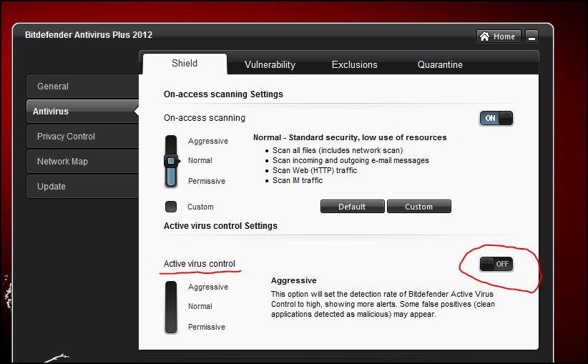Select Aggressive on-access scanning level label
Image resolution: width=588 pixels, height=364 pixels.
[x=208, y=141]
